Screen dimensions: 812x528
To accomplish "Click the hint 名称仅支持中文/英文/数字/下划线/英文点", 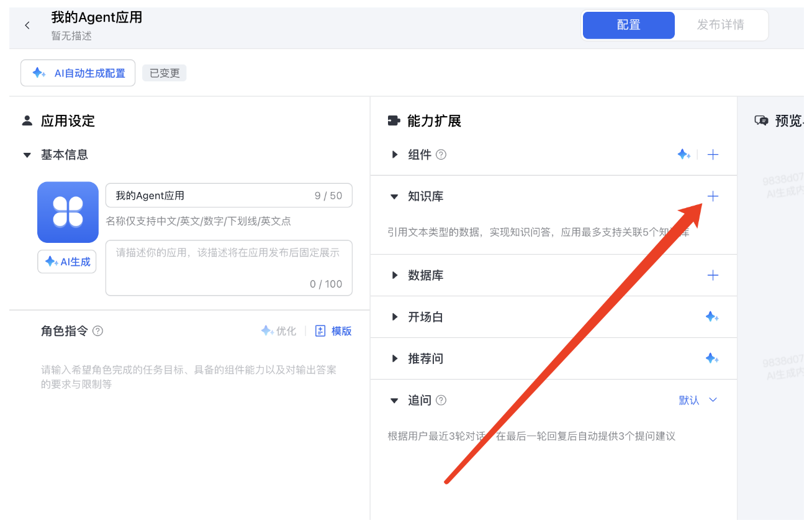I will point(198,221).
